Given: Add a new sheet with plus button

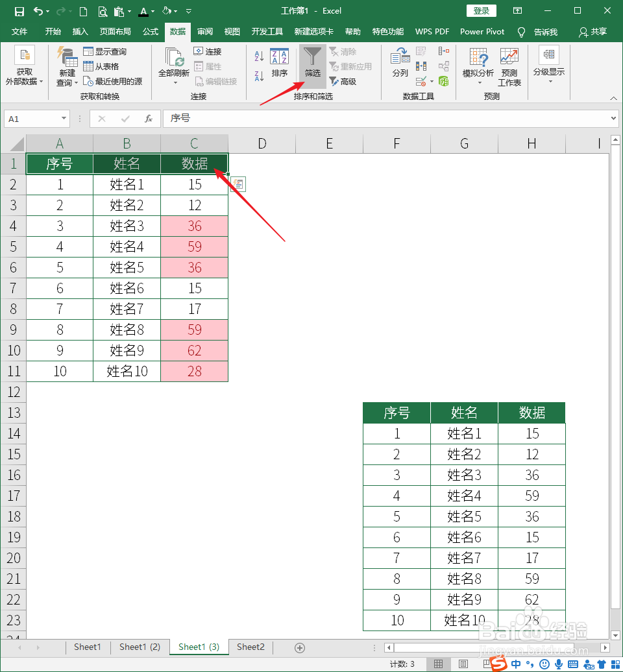Looking at the screenshot, I should tap(300, 647).
